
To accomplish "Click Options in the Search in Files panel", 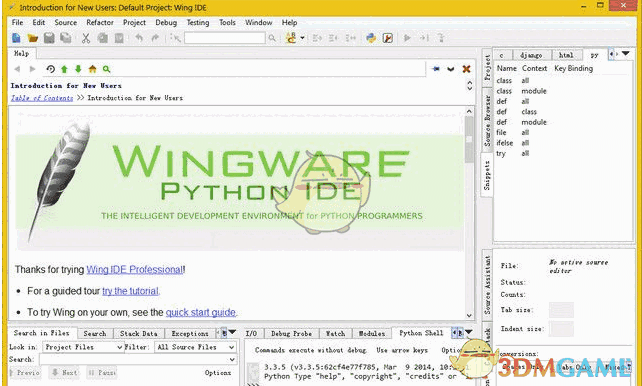I will point(218,373).
